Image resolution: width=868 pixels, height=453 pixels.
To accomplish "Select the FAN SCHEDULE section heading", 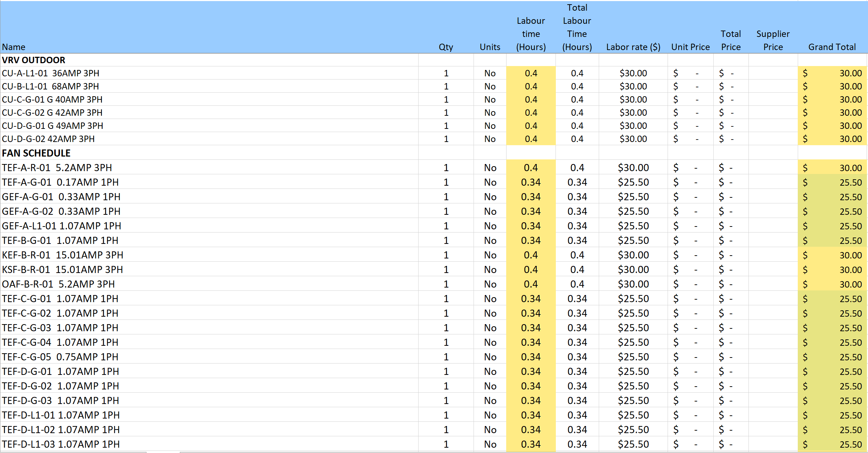I will (x=36, y=153).
